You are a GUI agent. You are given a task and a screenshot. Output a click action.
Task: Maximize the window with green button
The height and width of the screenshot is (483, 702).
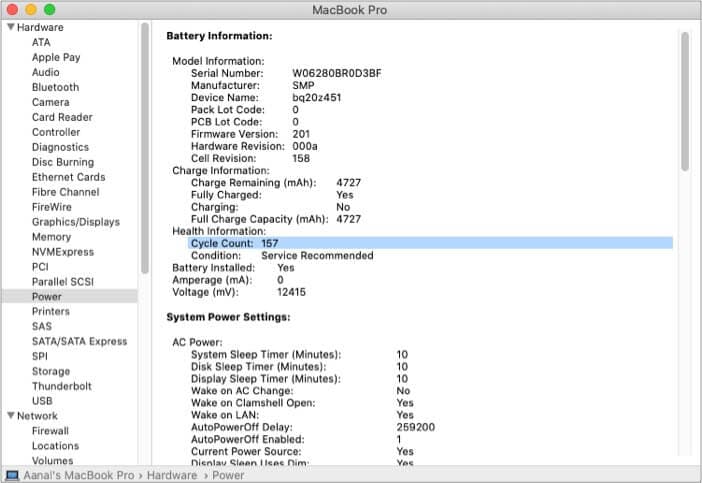50,9
